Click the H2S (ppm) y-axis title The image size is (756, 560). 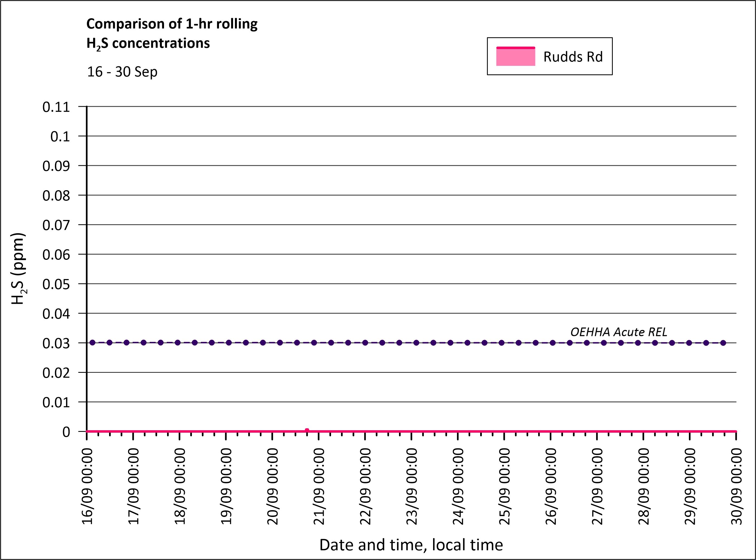coord(18,268)
